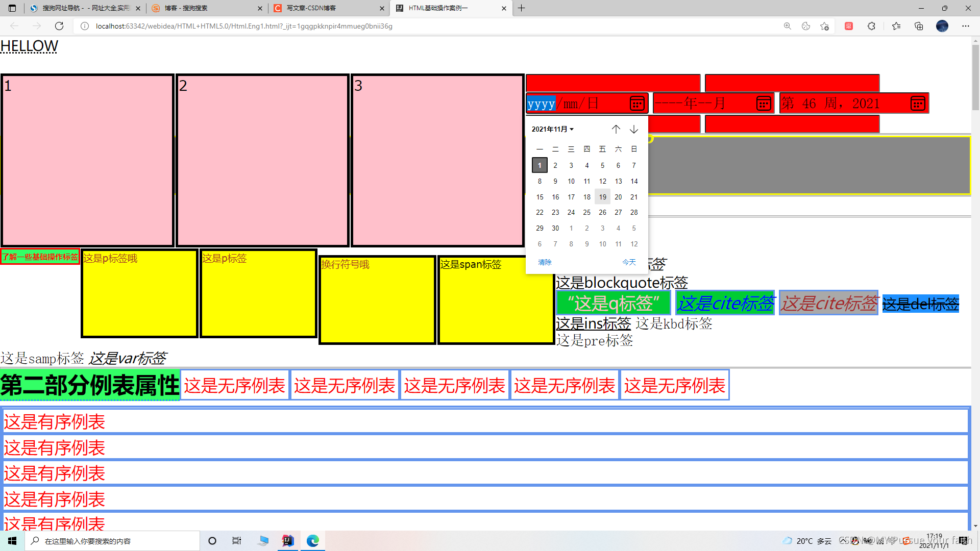This screenshot has height=551, width=980.
Task: Click the page vertical scrollbar thumb
Action: point(975,77)
